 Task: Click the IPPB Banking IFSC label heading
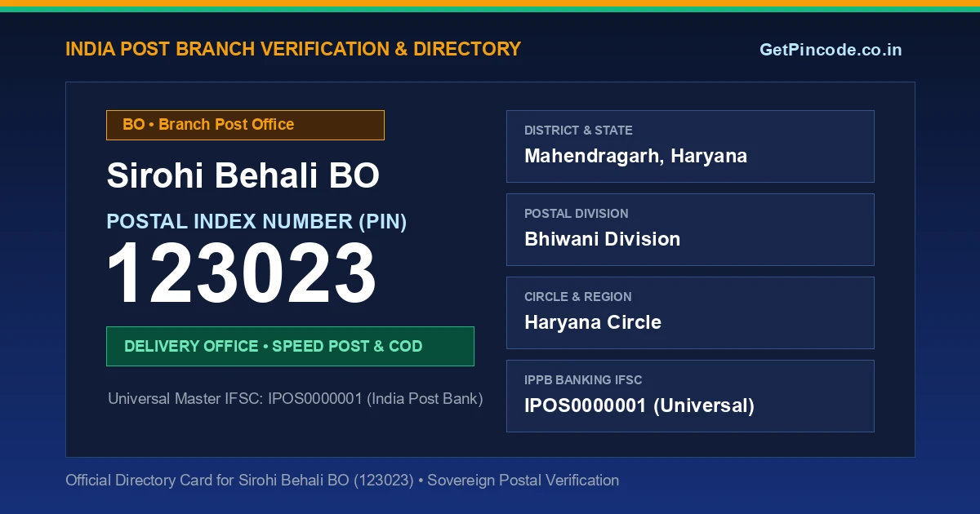coord(583,380)
